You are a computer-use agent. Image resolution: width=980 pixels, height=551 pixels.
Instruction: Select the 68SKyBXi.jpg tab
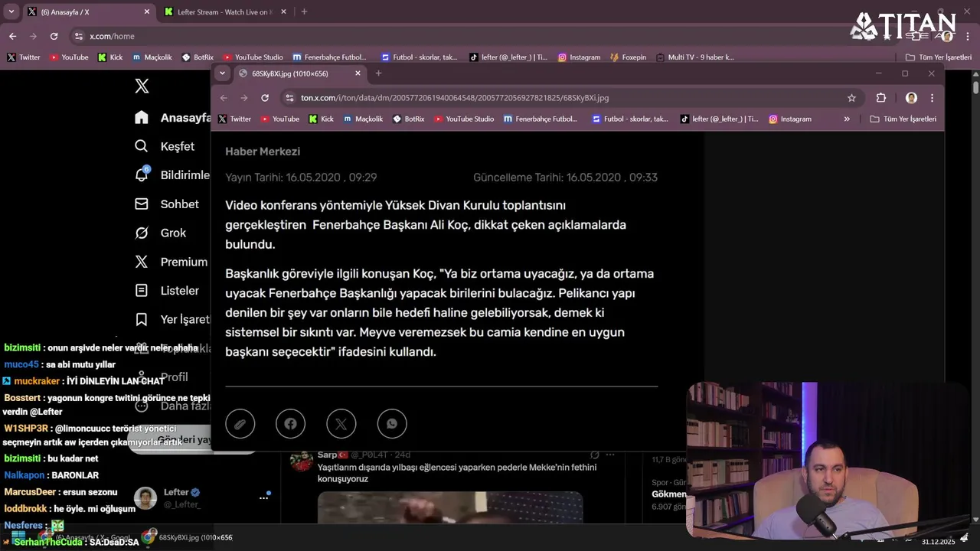[x=299, y=73]
